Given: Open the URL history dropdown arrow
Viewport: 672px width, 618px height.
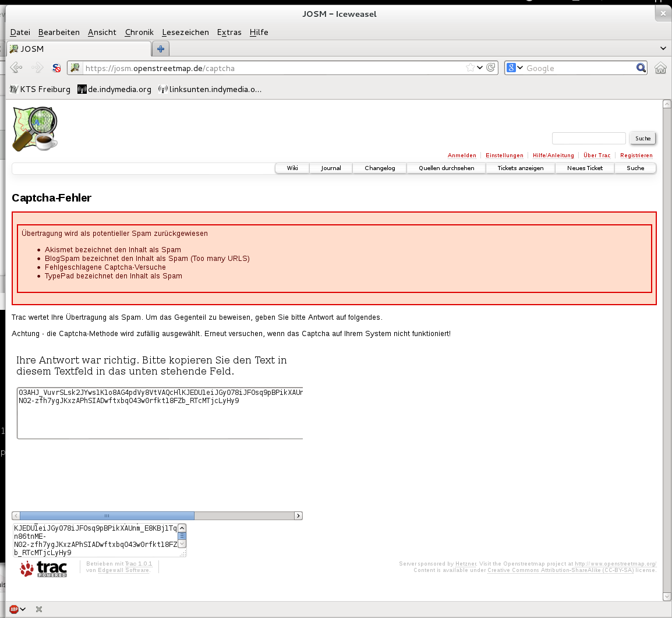Looking at the screenshot, I should pos(480,68).
